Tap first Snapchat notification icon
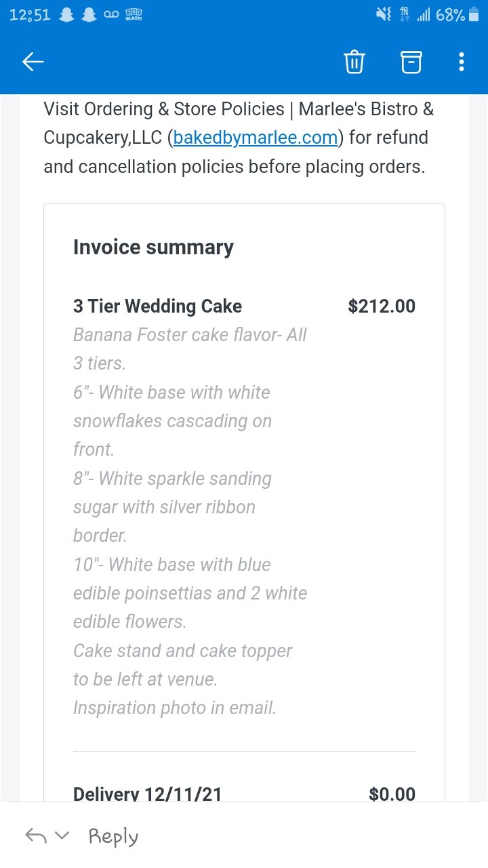This screenshot has height=868, width=488. pyautogui.click(x=66, y=16)
